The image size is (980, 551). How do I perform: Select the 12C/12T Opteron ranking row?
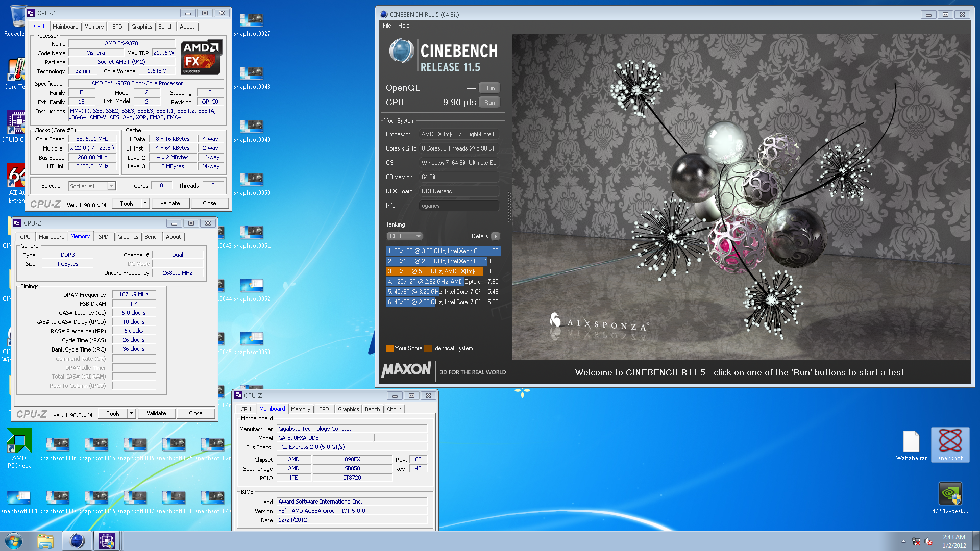tap(443, 282)
